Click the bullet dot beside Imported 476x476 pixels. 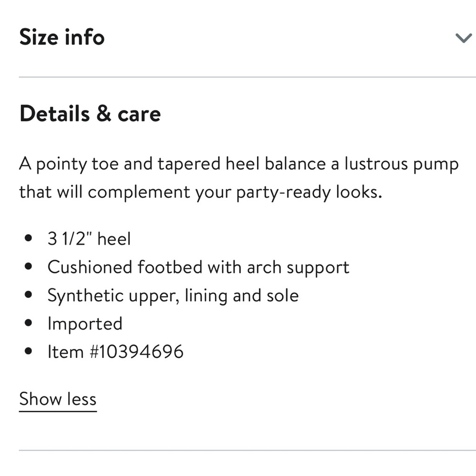pos(29,324)
